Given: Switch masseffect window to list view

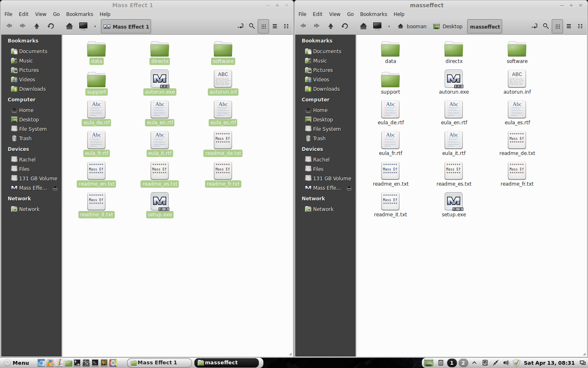Looking at the screenshot, I should (569, 26).
